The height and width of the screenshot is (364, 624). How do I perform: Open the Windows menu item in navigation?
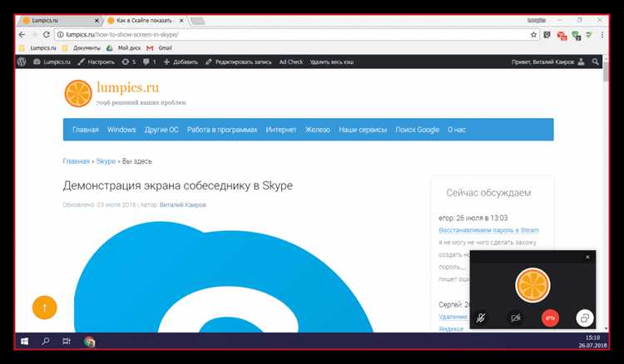pos(121,130)
